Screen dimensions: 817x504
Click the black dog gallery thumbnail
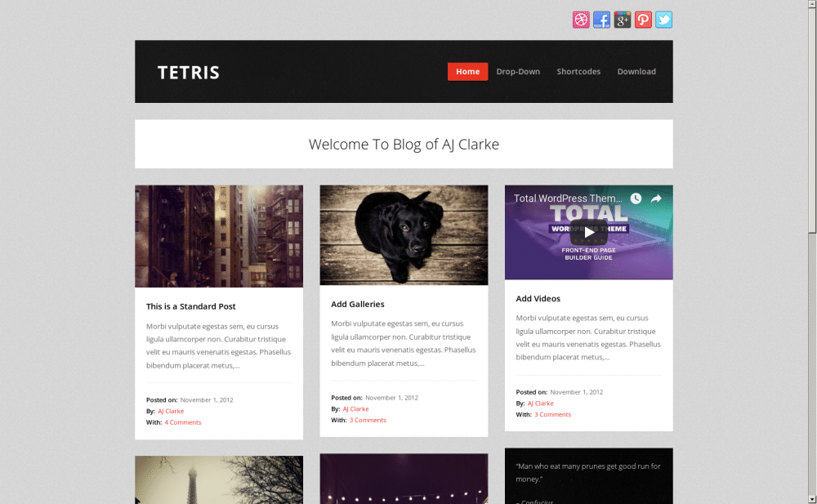tap(404, 235)
